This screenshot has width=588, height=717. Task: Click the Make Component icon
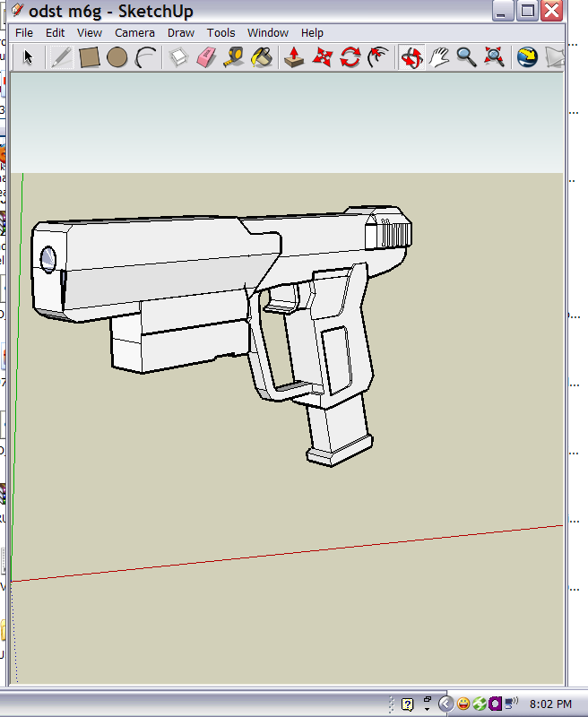tap(178, 57)
